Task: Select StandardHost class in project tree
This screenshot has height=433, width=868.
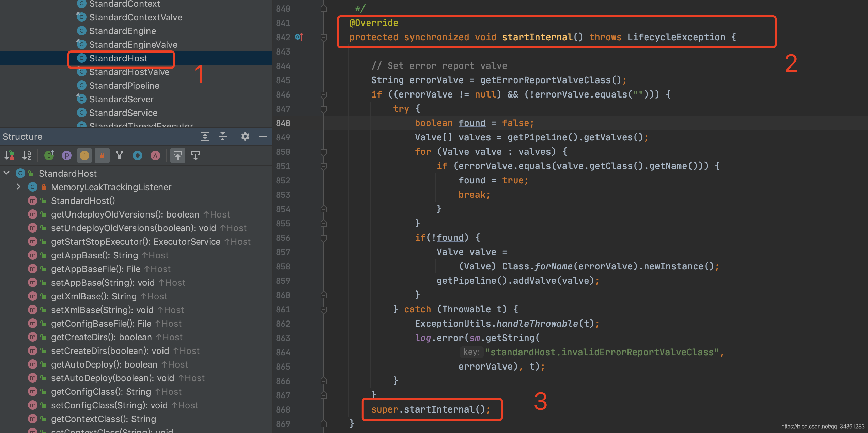Action: (118, 58)
